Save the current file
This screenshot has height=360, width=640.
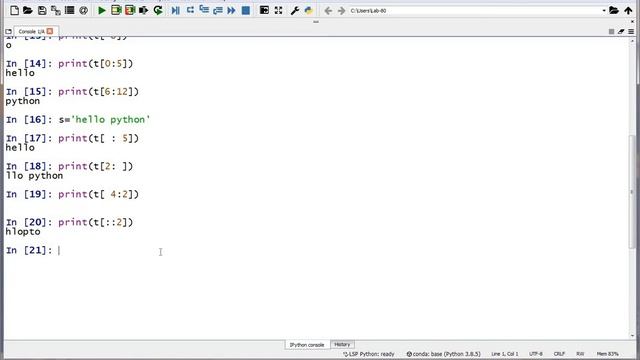tap(42, 11)
